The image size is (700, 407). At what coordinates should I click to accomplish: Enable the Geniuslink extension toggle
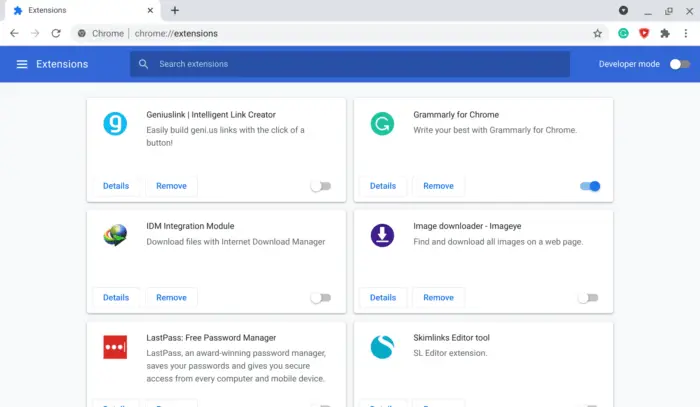tap(321, 186)
